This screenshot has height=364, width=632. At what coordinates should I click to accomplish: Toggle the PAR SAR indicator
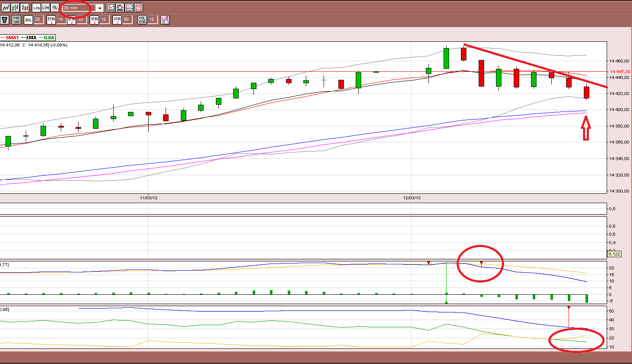(16, 19)
